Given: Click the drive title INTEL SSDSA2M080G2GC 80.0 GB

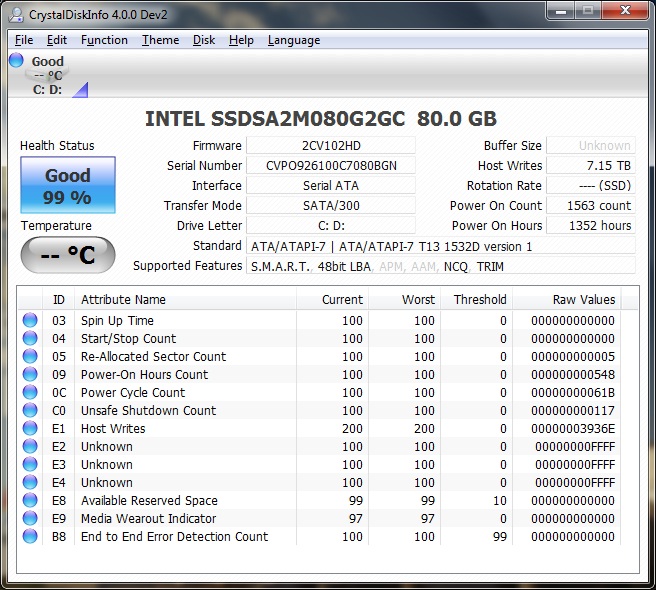Looking at the screenshot, I should [321, 119].
